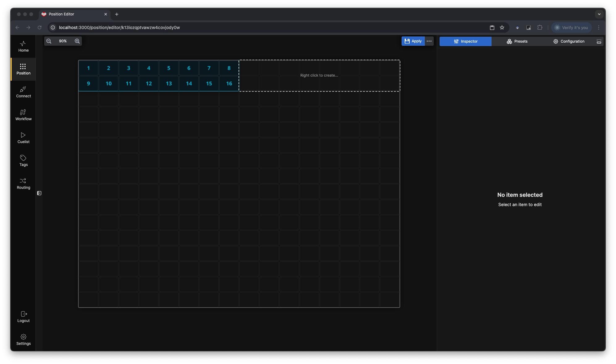The height and width of the screenshot is (364, 616).
Task: Open the Home section in sidebar
Action: [x=23, y=46]
